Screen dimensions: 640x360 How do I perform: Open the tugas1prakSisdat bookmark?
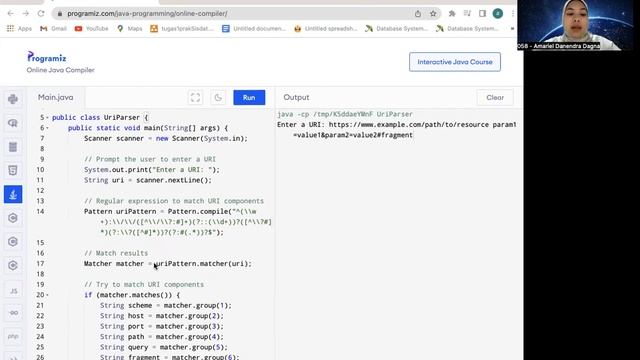[x=182, y=29]
